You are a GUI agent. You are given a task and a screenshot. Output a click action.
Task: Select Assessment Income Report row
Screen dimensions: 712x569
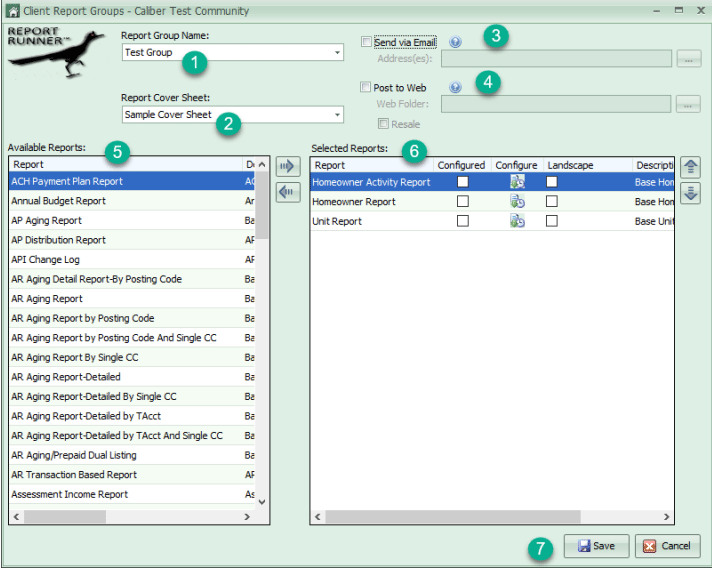[x=132, y=494]
